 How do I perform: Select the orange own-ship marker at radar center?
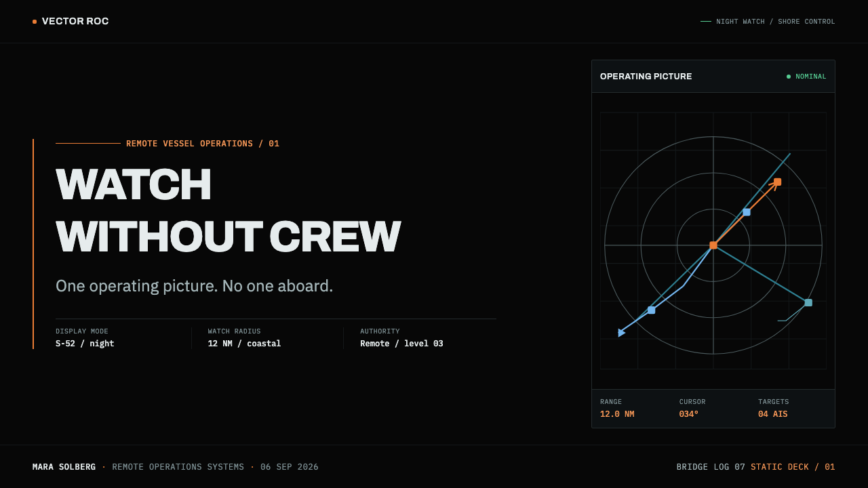[713, 245]
